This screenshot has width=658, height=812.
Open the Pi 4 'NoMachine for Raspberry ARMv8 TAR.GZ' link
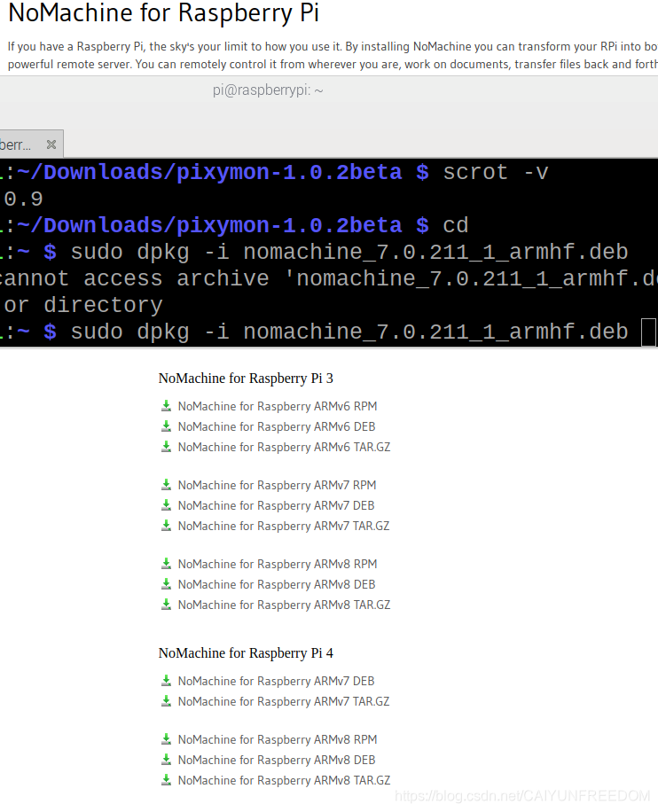[x=285, y=780]
